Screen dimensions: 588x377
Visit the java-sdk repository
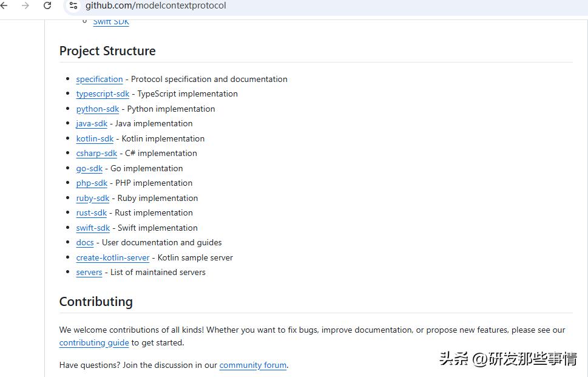tap(92, 124)
